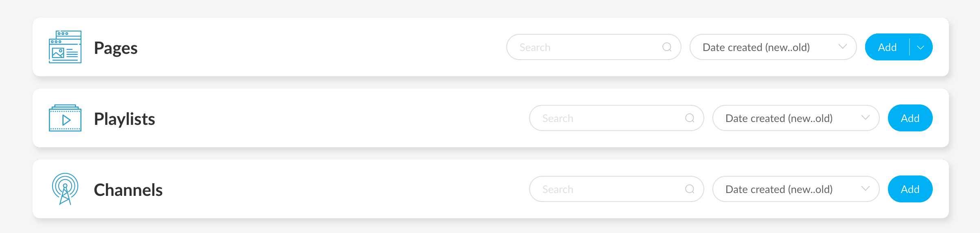Click the magnifier icon in Playlists search
Image resolution: width=980 pixels, height=233 pixels.
(690, 118)
